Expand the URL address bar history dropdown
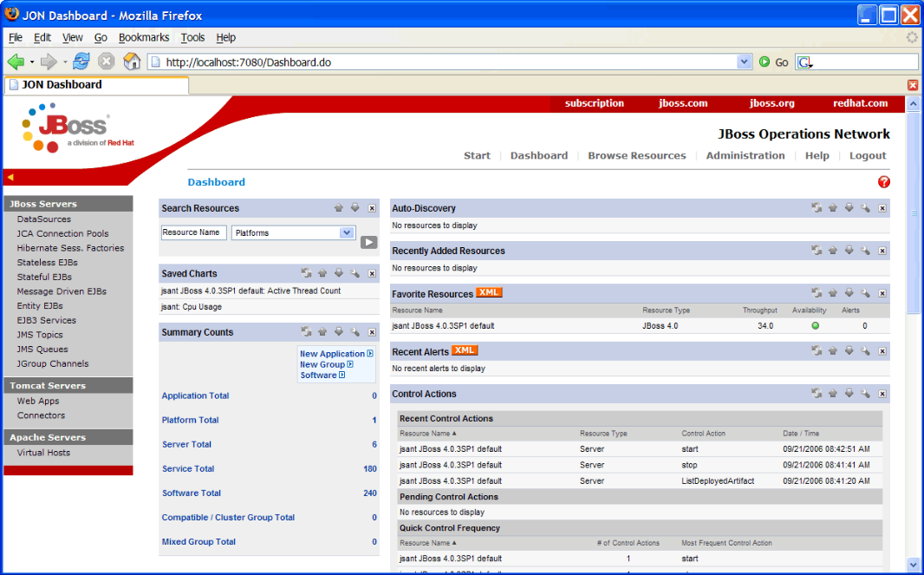Screen dimensions: 924x575 coord(744,62)
